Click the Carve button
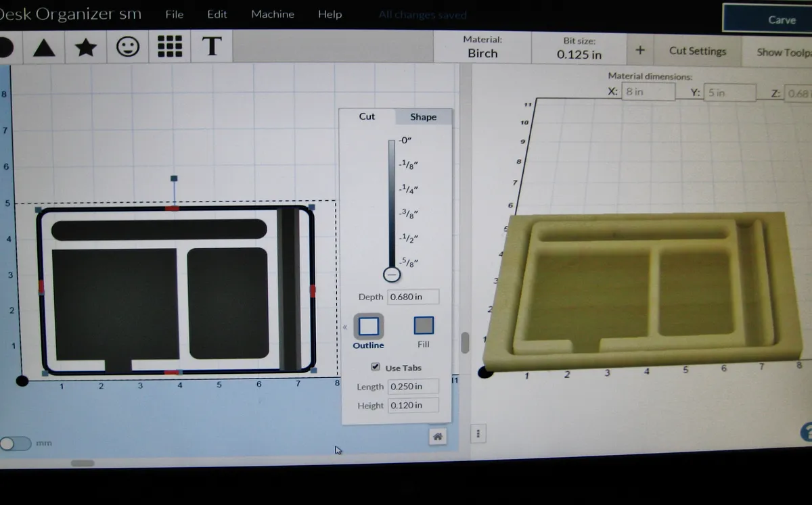The width and height of the screenshot is (812, 505). click(x=768, y=19)
